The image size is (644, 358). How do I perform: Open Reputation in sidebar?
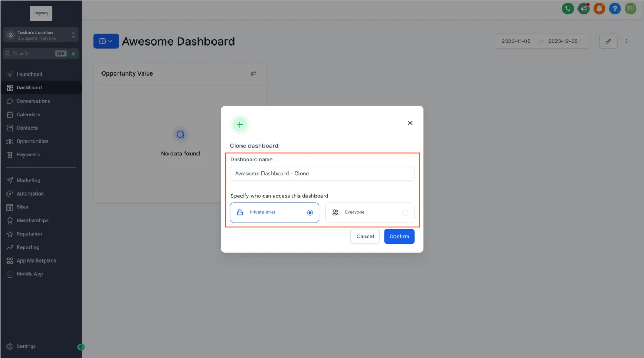click(x=41, y=234)
